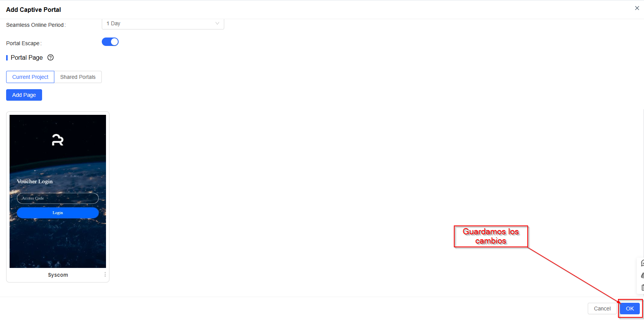The height and width of the screenshot is (320, 644).
Task: Click the Add Page button
Action: (x=24, y=95)
